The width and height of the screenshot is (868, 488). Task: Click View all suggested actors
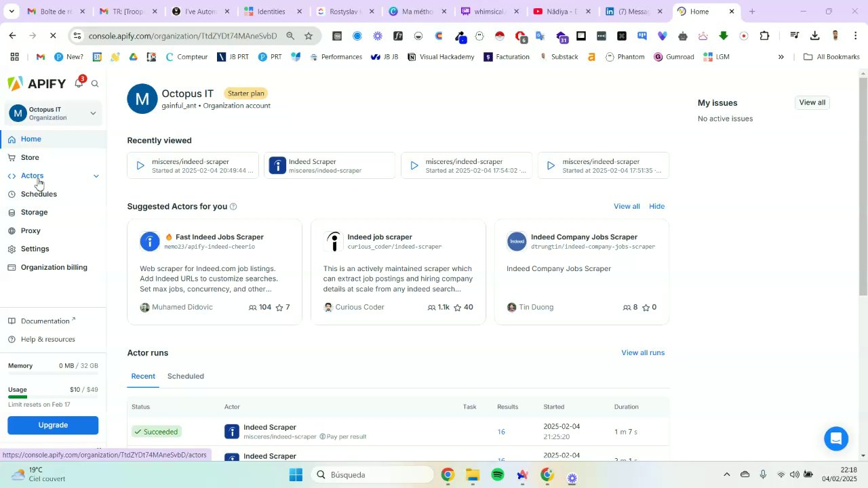[627, 206]
